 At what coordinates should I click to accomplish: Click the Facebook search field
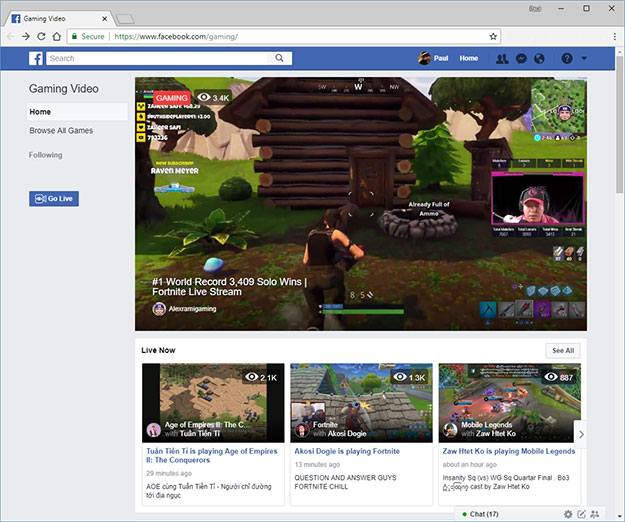159,58
